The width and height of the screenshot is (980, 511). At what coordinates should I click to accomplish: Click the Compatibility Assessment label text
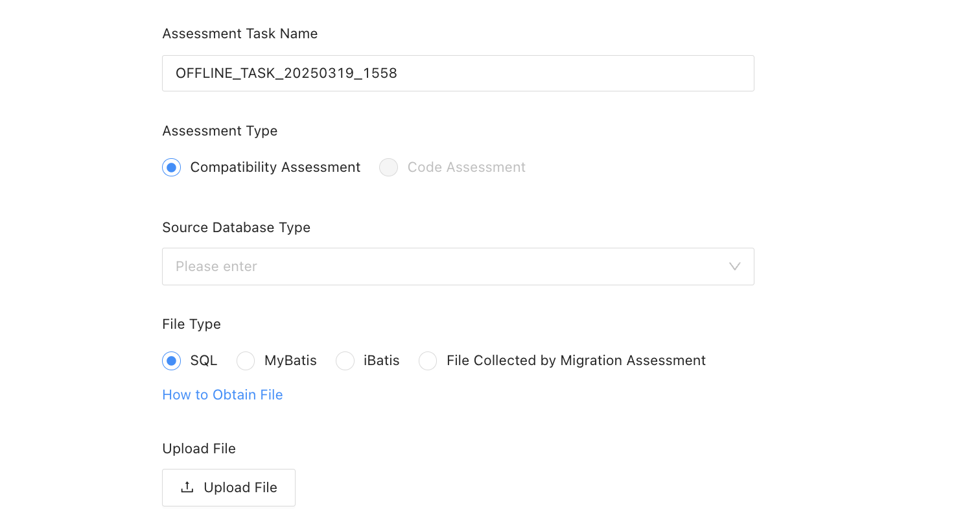click(x=275, y=167)
